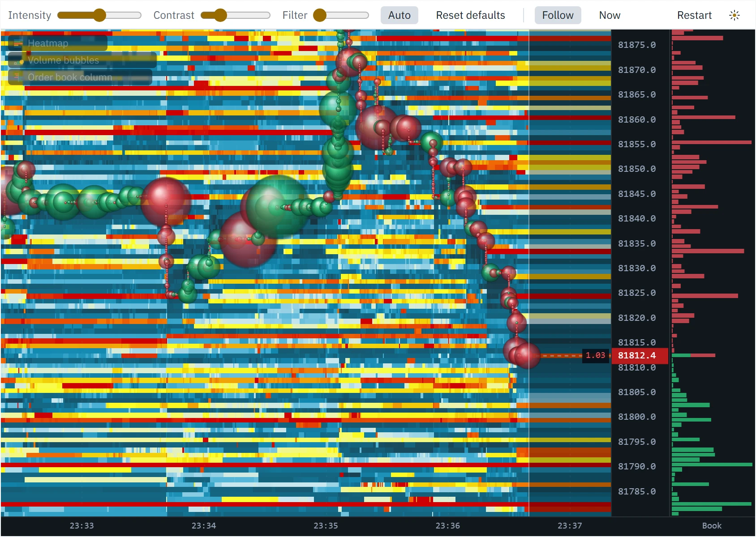Screen dimensions: 756x537
Task: Click the 23:37 time axis label
Action: [x=570, y=526]
